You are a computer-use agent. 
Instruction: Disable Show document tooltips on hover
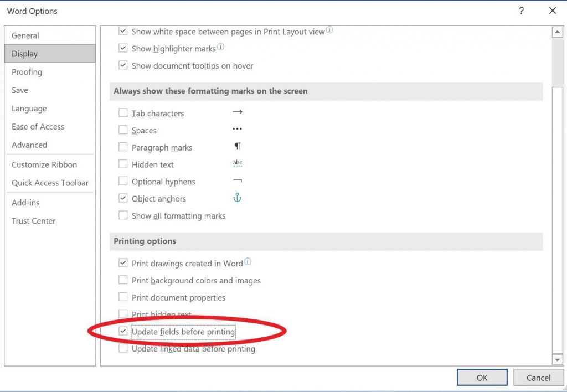123,65
